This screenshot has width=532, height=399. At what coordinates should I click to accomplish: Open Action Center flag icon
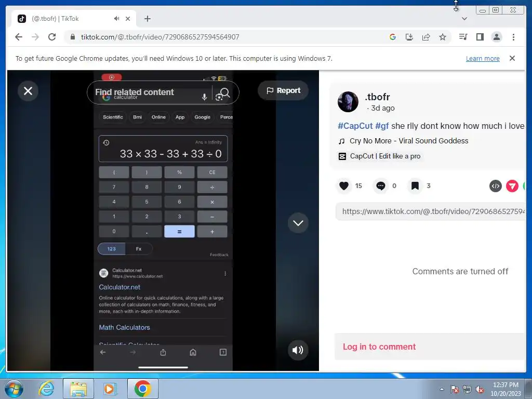coord(454,389)
